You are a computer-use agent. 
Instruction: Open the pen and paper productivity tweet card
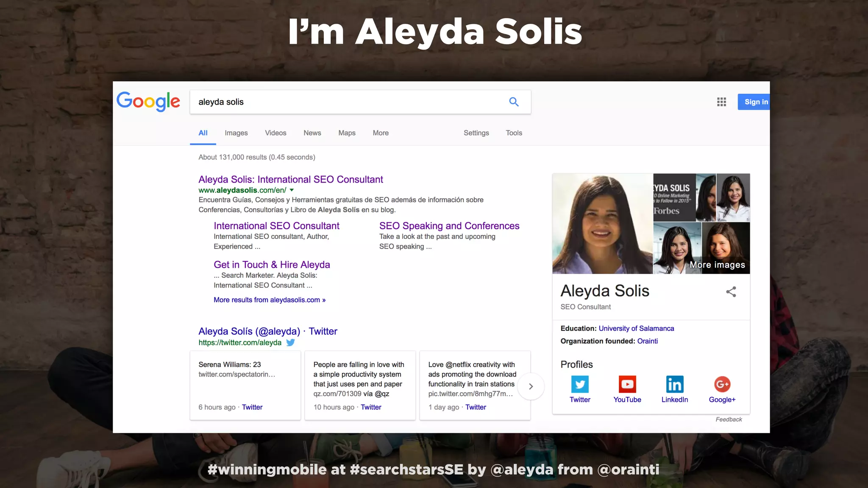click(360, 385)
